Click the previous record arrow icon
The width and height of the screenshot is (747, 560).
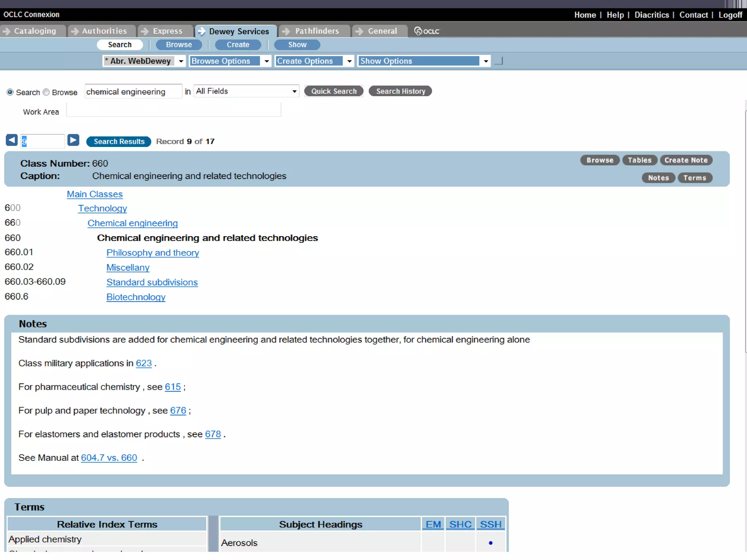[12, 140]
